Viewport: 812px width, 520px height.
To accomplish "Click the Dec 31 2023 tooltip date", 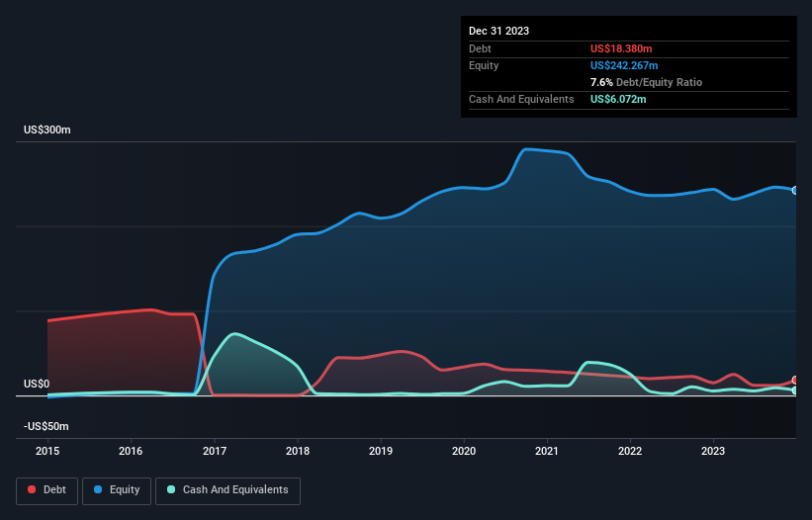I will click(x=498, y=31).
